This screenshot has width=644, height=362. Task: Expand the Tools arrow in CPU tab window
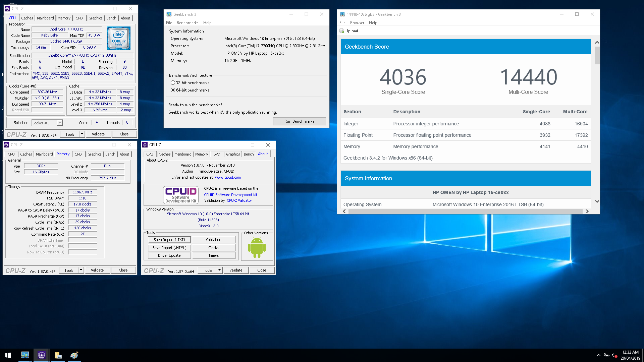tap(82, 134)
